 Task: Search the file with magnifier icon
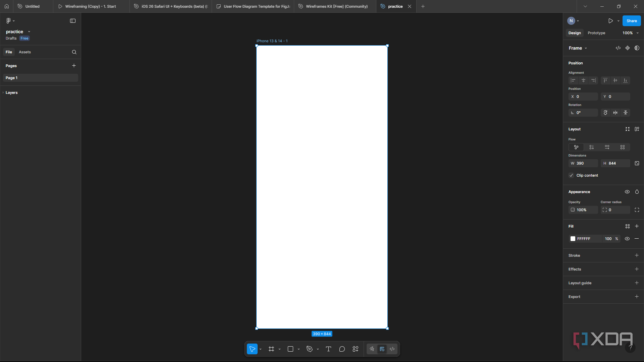pyautogui.click(x=74, y=52)
